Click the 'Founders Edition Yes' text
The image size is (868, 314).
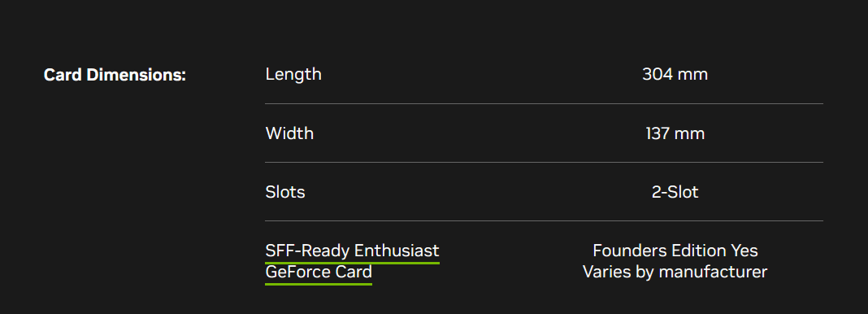675,251
